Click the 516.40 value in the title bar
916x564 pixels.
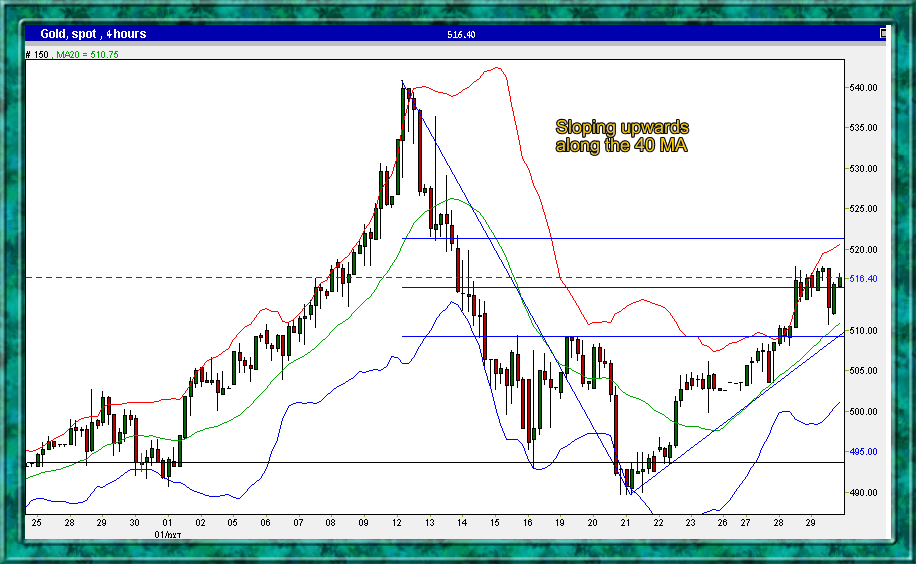click(x=461, y=34)
